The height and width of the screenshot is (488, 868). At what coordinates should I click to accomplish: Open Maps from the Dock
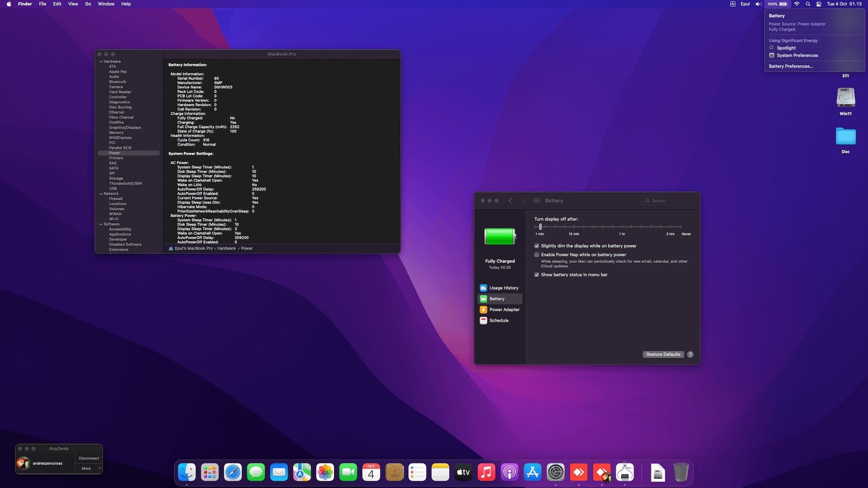pos(302,472)
